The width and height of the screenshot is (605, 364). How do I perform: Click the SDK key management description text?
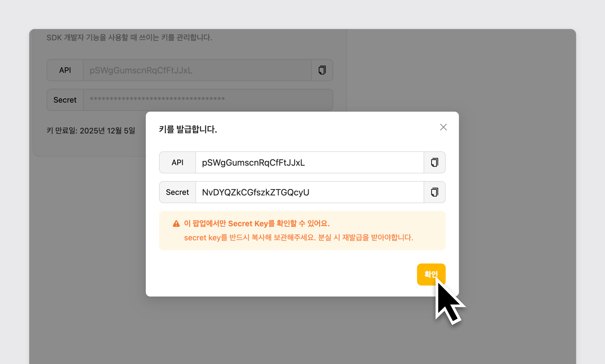point(129,38)
